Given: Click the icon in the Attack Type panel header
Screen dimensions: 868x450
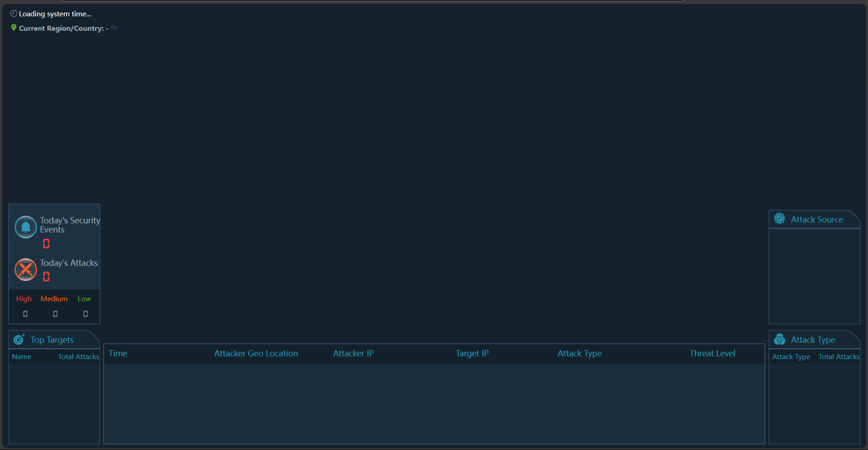Looking at the screenshot, I should coord(779,340).
